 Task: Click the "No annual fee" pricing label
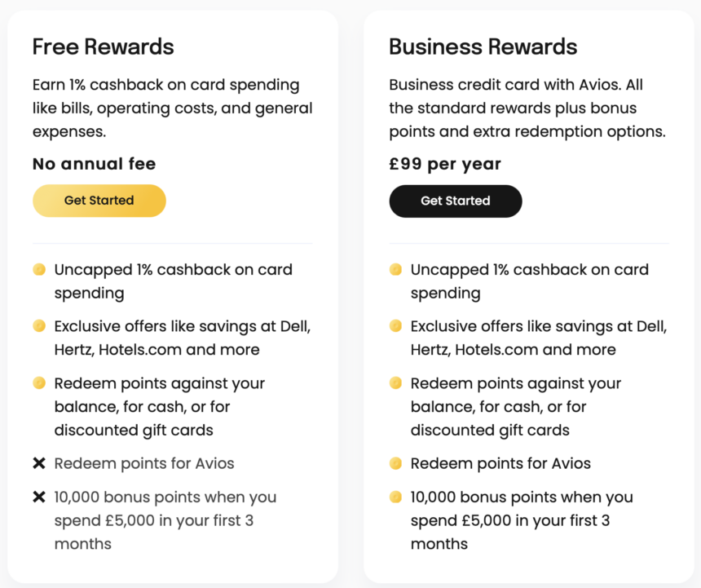(94, 163)
